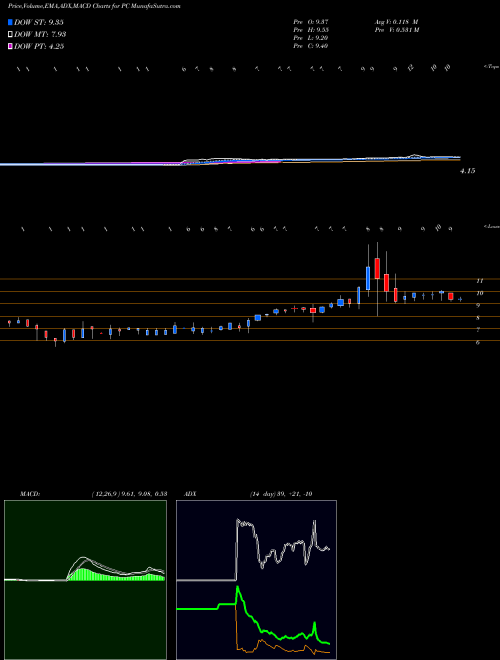Click the orange line in the ADX chart
Viewport: 500px width, 660px height.
coord(282,647)
